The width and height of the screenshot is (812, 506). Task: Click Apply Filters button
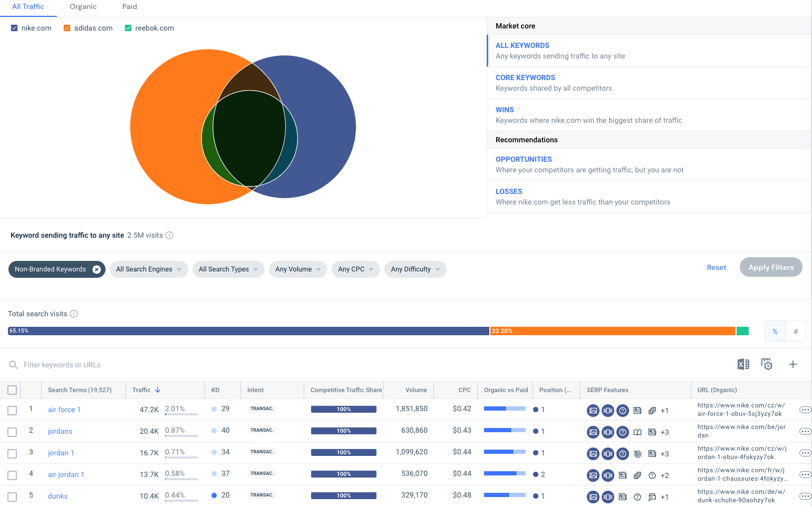tap(771, 267)
